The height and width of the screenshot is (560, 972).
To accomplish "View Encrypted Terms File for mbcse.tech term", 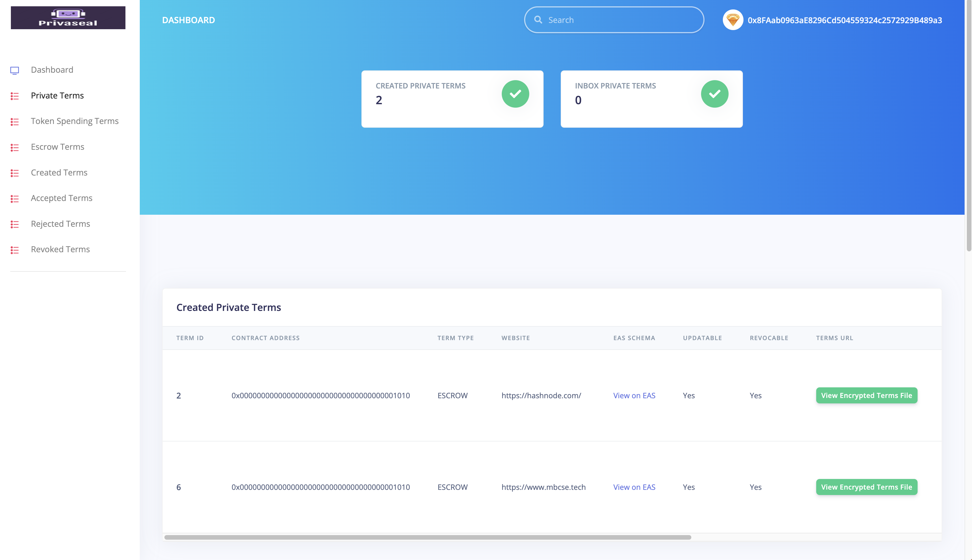I will [x=866, y=487].
